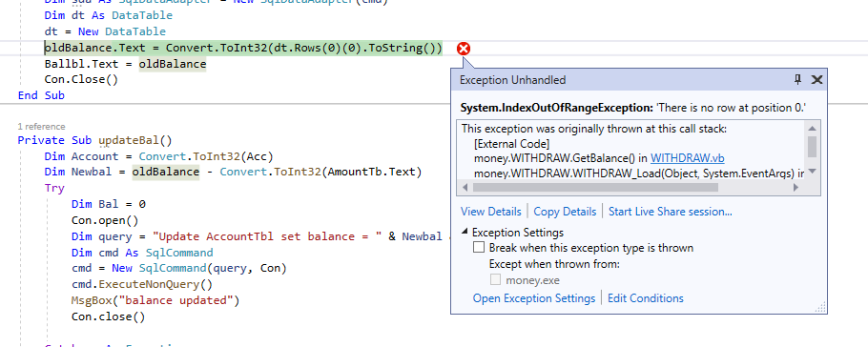This screenshot has height=347, width=868.
Task: Open the WITHDRAW.vb call stack link
Action: click(x=687, y=157)
